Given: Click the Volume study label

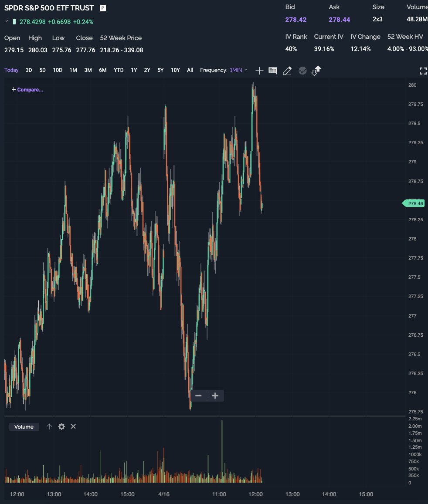Looking at the screenshot, I should (24, 426).
